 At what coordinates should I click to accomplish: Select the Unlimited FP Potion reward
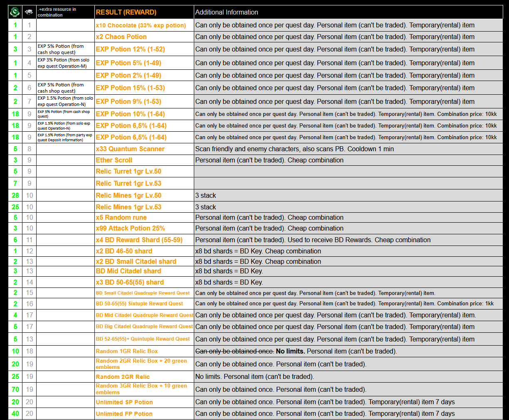(124, 414)
